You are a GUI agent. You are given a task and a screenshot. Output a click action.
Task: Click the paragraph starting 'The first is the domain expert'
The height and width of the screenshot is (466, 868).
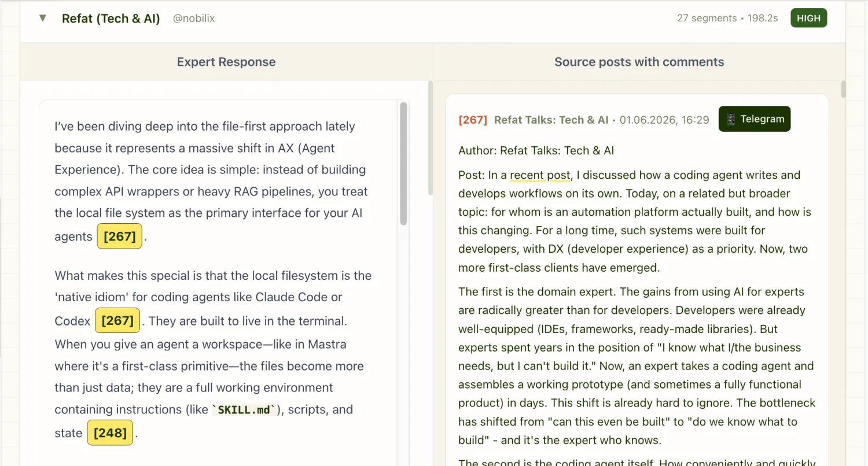pos(637,366)
